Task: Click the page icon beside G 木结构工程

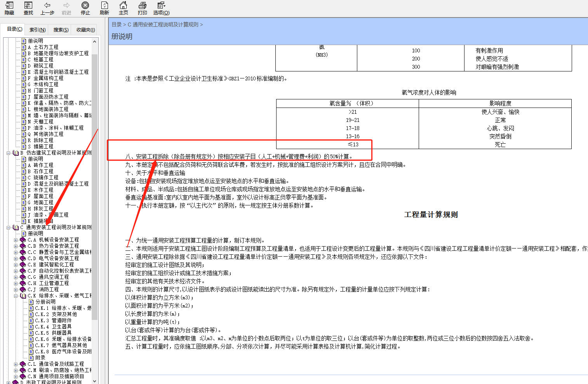Action: point(24,84)
